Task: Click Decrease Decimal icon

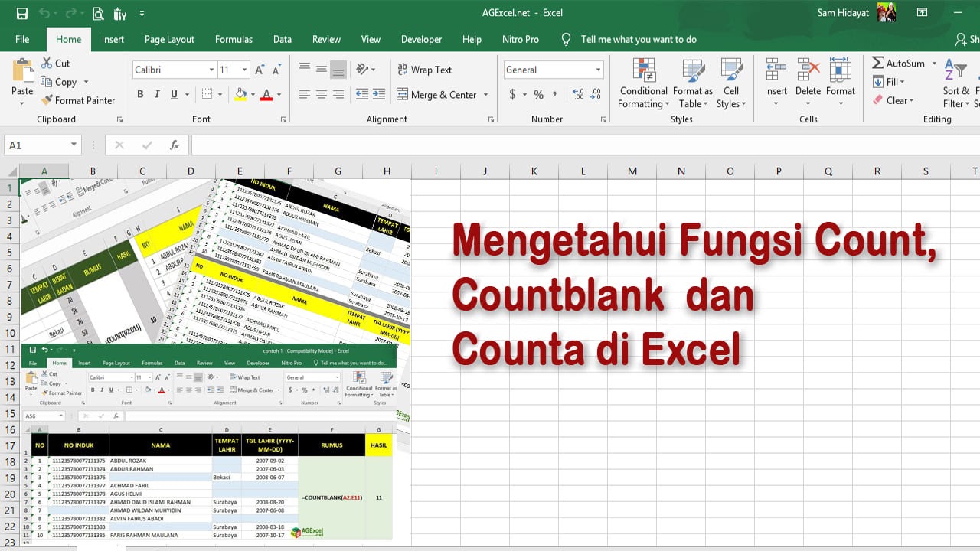Action: pyautogui.click(x=596, y=94)
